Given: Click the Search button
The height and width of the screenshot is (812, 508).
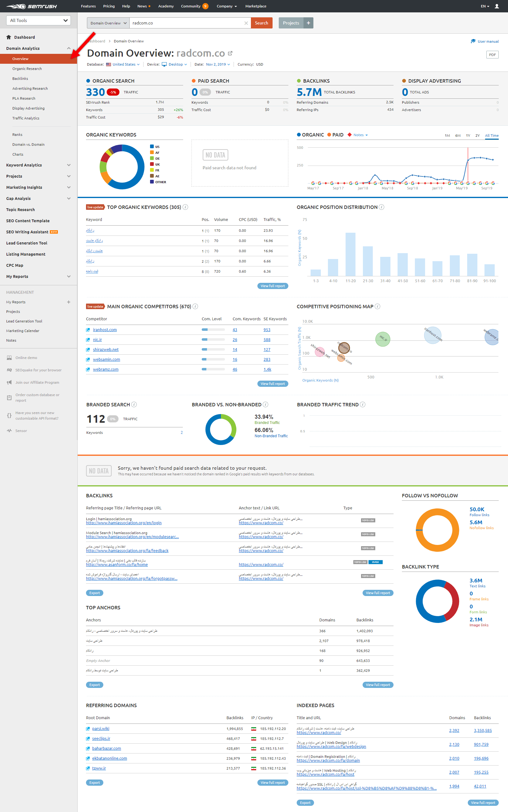Looking at the screenshot, I should click(261, 23).
